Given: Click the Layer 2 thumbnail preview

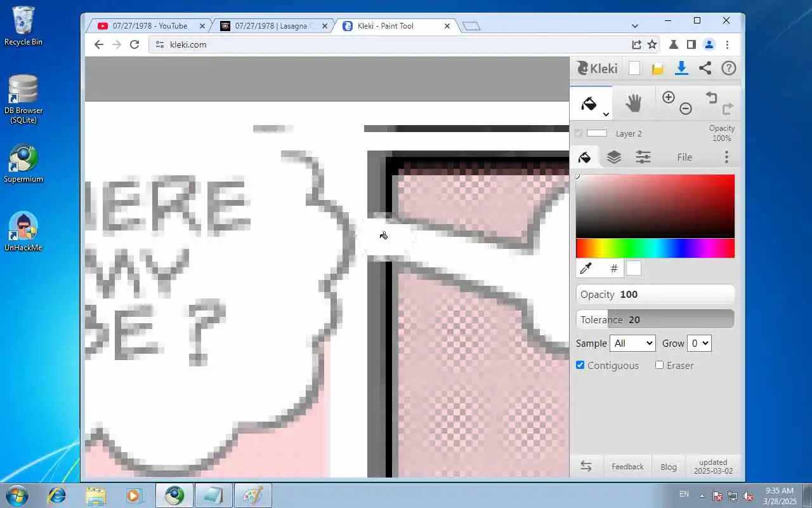Looking at the screenshot, I should pos(597,133).
